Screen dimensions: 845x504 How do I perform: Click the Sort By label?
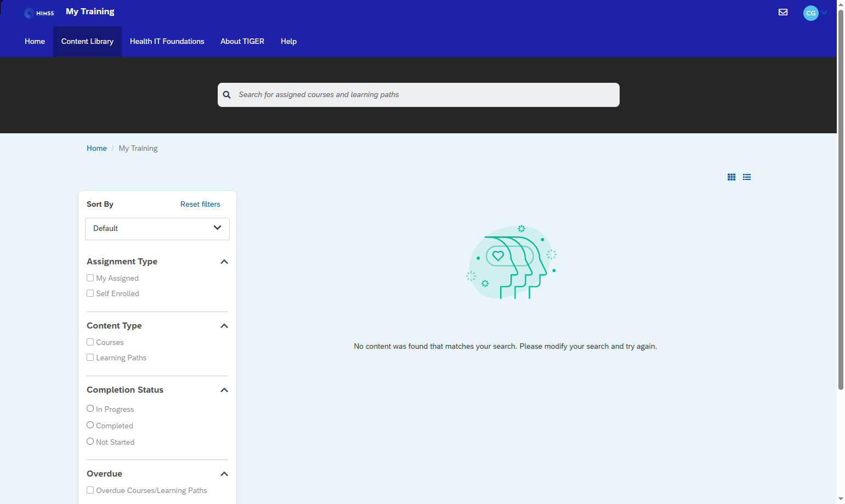tap(100, 204)
